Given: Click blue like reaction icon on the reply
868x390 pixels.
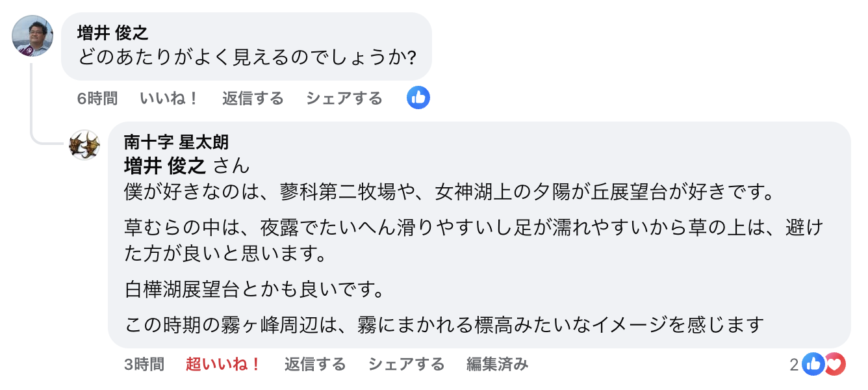Looking at the screenshot, I should click(813, 365).
